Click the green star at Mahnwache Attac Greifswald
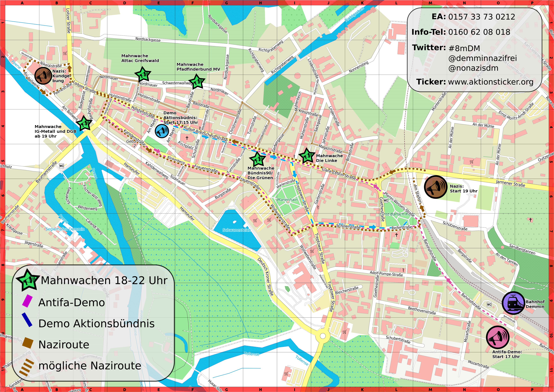Image resolution: width=554 pixels, height=392 pixels. 143,75
